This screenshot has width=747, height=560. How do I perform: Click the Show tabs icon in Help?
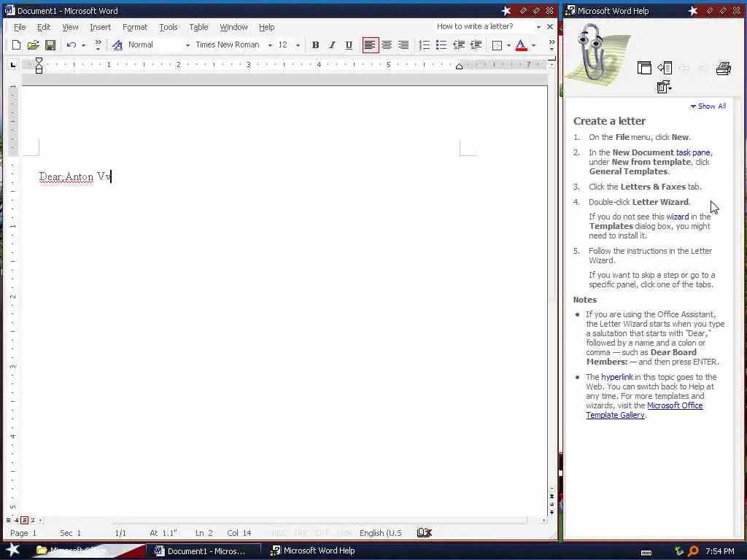[665, 68]
